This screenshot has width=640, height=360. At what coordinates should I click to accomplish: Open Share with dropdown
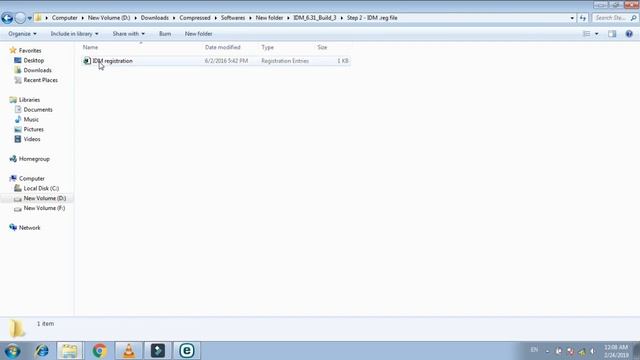(x=129, y=34)
